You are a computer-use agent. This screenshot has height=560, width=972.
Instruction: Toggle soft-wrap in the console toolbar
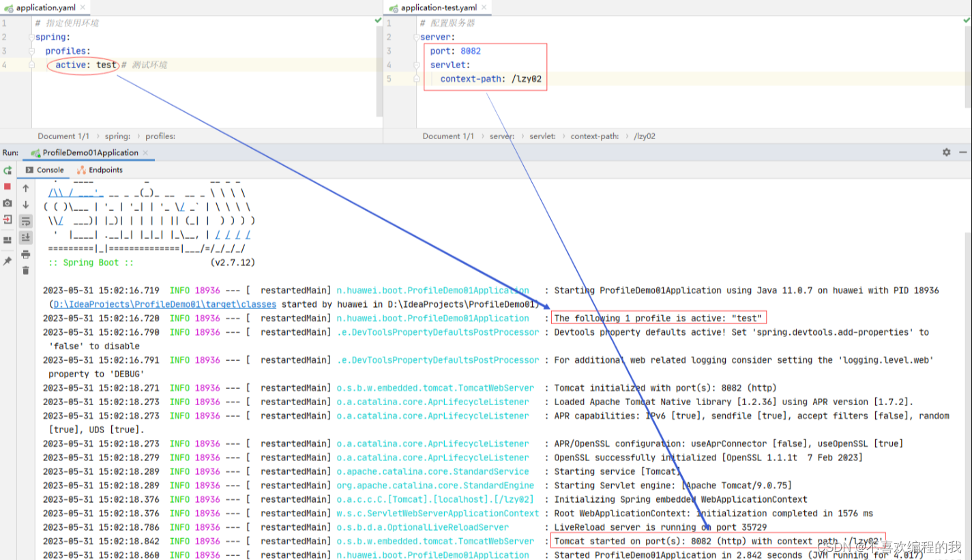(26, 221)
